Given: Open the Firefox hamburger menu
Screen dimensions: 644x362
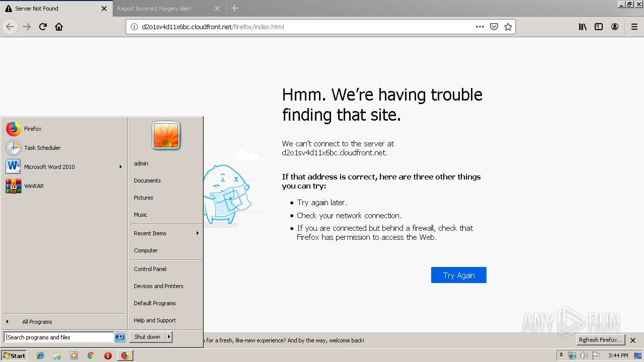Looking at the screenshot, I should tap(634, 27).
